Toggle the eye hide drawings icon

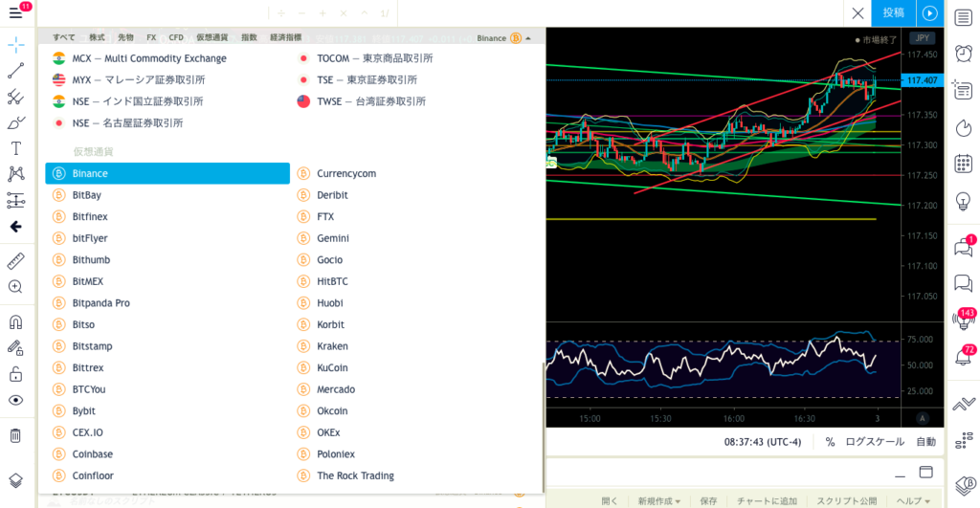click(x=15, y=400)
